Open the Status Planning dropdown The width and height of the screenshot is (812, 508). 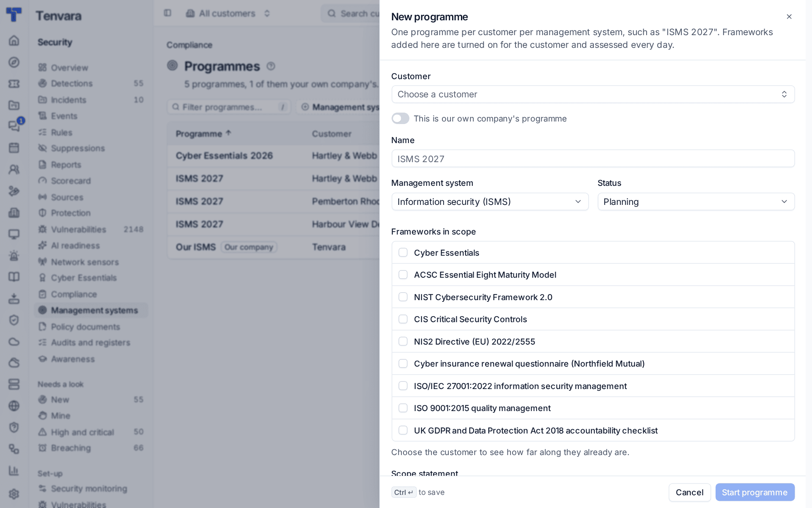pyautogui.click(x=696, y=202)
